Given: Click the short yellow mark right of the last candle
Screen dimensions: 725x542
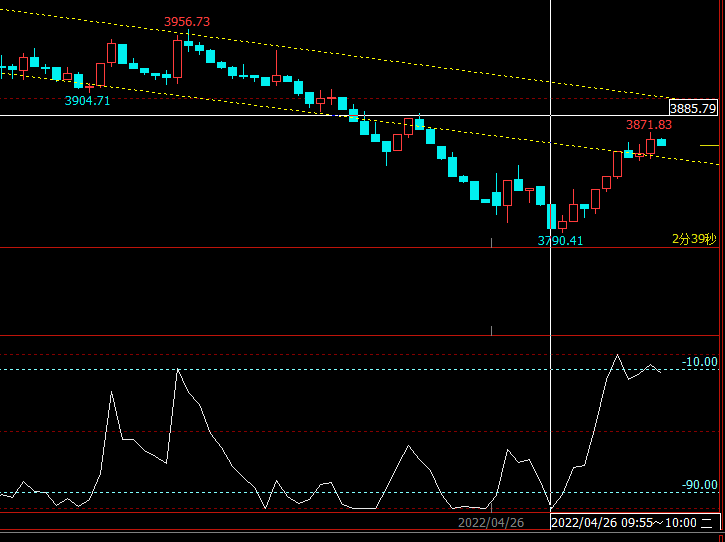Looking at the screenshot, I should pos(709,146).
